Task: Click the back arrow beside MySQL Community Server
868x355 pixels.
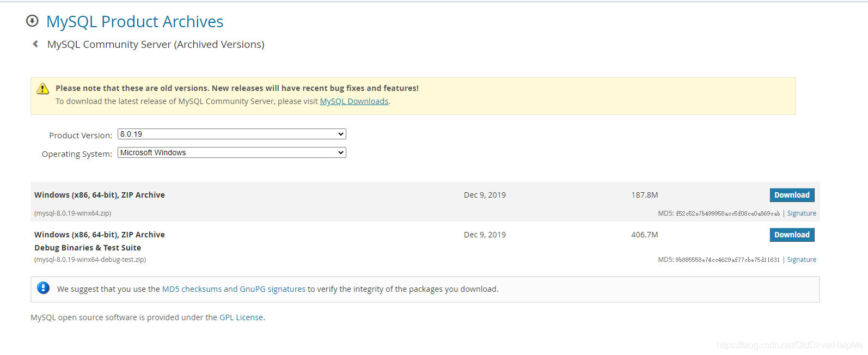Action: (35, 44)
